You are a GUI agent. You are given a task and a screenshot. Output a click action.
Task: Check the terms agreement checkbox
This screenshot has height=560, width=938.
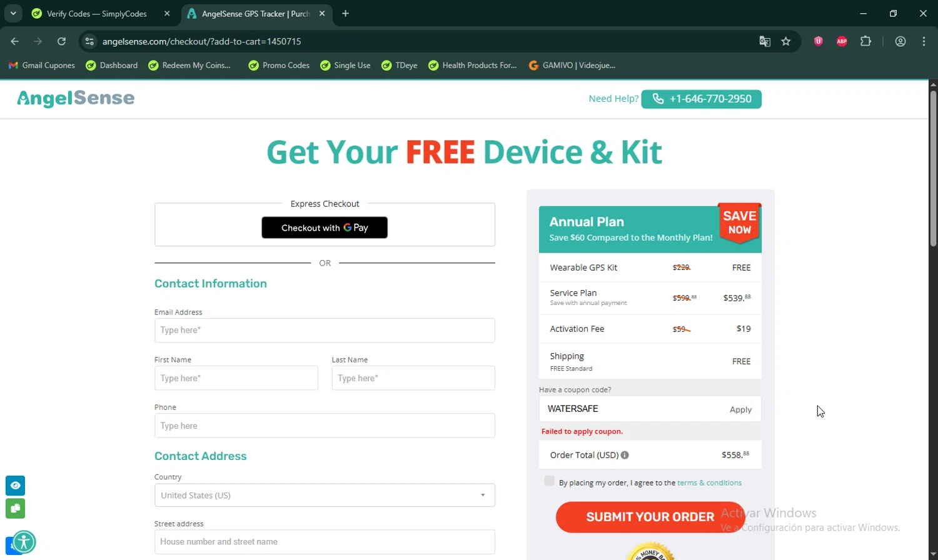pos(549,481)
